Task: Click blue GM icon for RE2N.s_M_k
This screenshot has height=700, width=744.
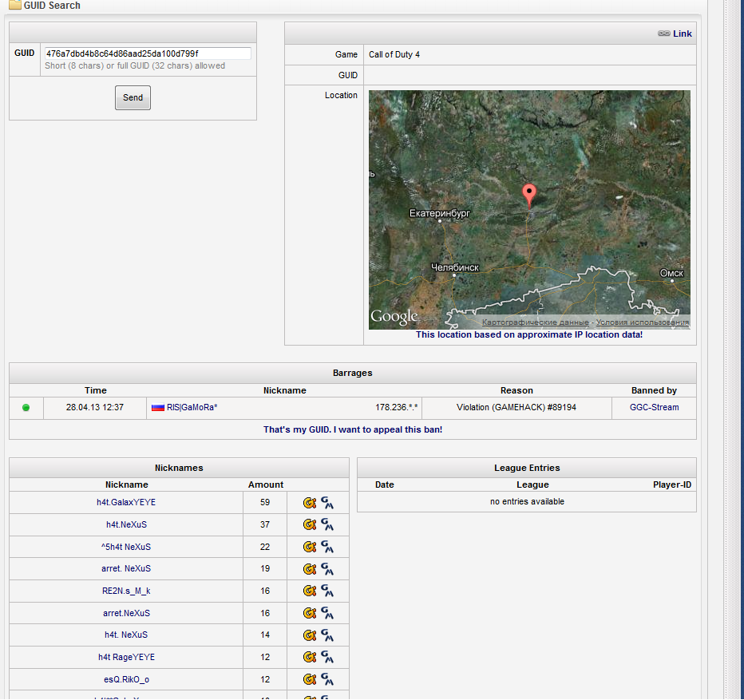Action: pyautogui.click(x=327, y=591)
